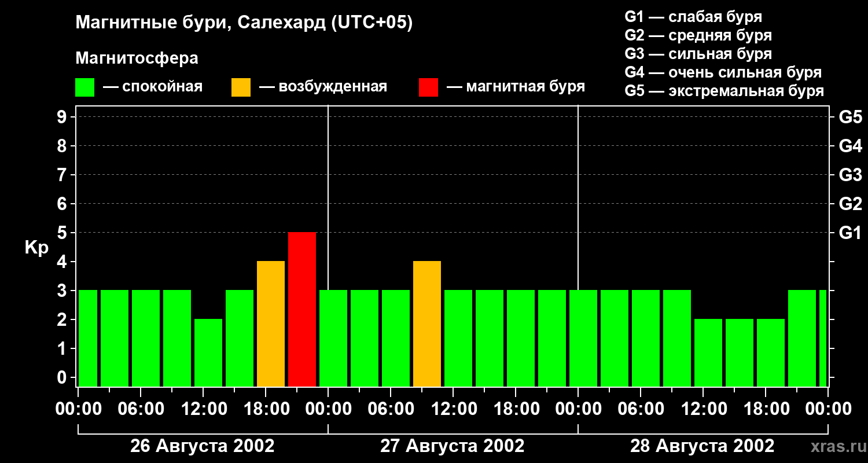This screenshot has width=868, height=463.
Task: Click the "G2 — средняя буря" description
Action: pyautogui.click(x=698, y=35)
